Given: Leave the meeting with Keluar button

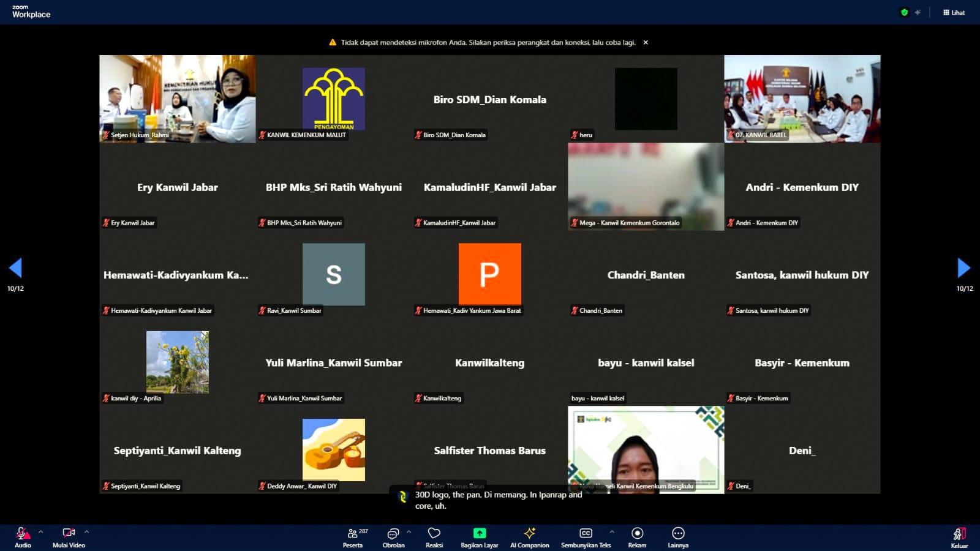Looking at the screenshot, I should click(959, 537).
